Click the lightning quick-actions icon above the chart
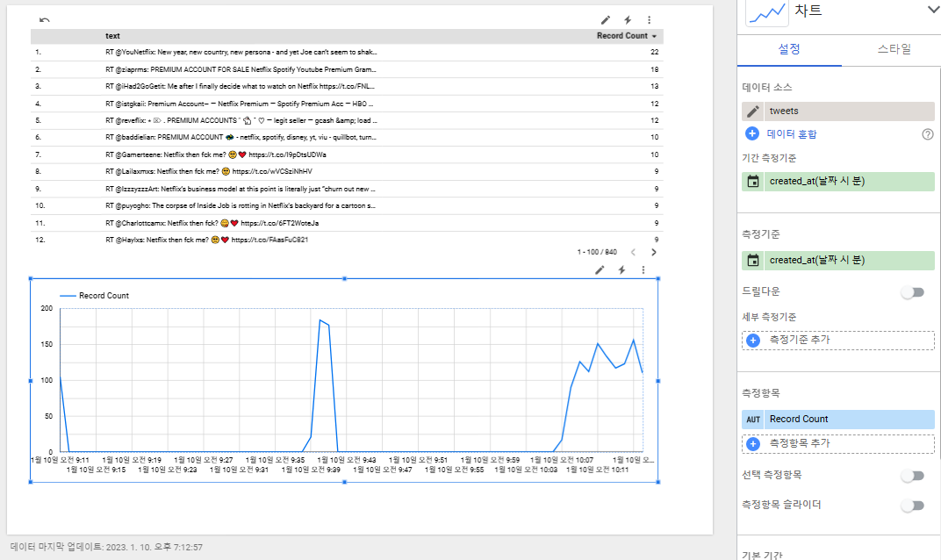Screen dimensions: 941x560 click(621, 270)
